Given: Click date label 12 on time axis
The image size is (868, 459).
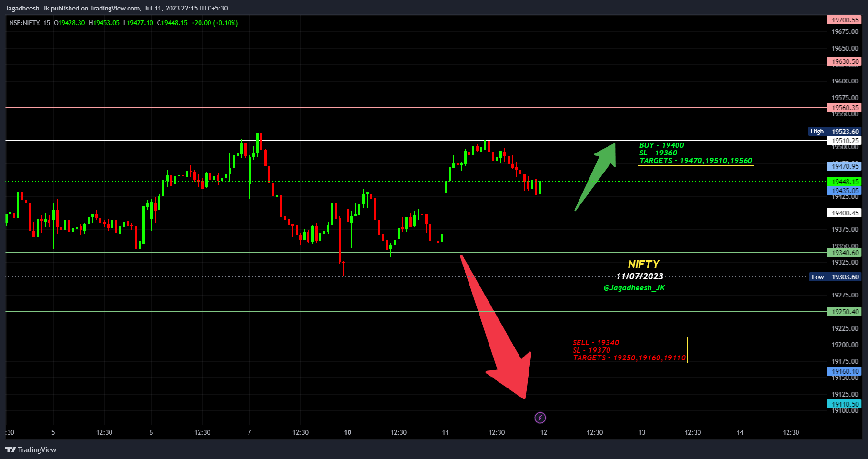Looking at the screenshot, I should coord(544,432).
